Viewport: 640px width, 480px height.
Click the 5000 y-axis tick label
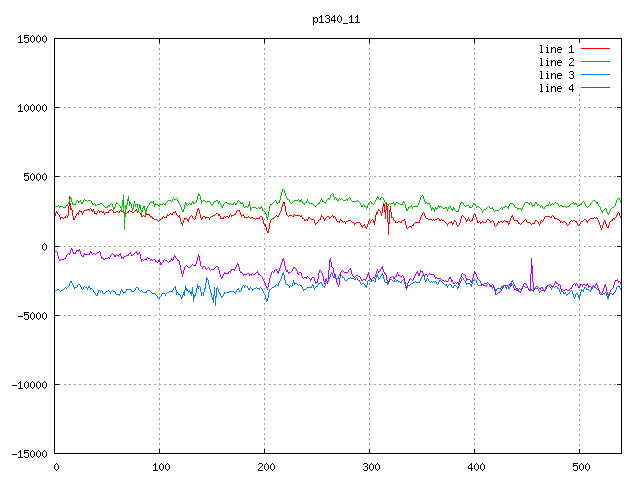(34, 177)
